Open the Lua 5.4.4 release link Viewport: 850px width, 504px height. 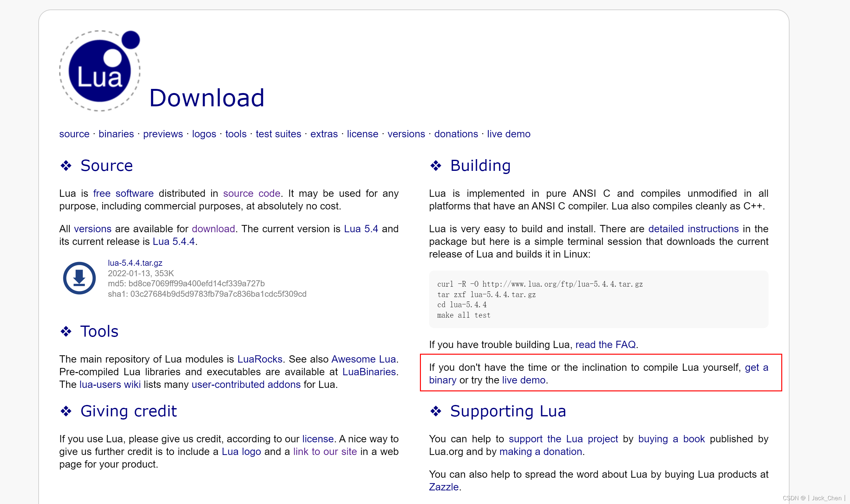[174, 241]
